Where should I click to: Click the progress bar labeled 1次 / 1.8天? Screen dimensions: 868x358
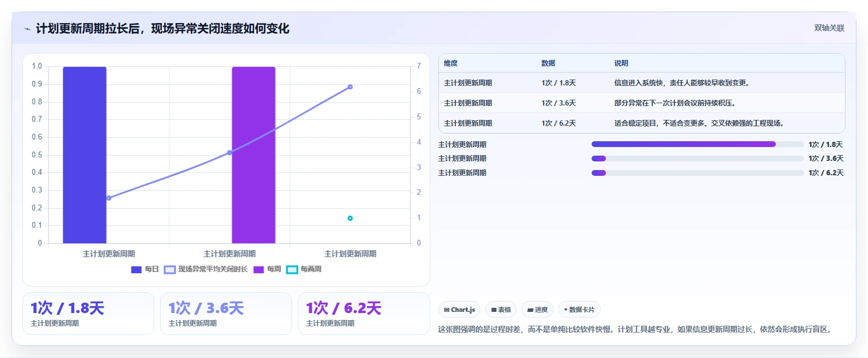[698, 144]
